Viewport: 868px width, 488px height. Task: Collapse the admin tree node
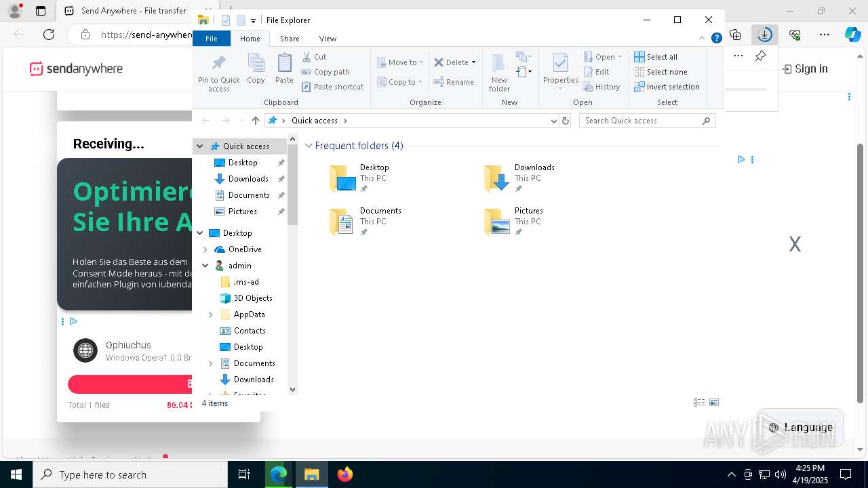tap(205, 266)
